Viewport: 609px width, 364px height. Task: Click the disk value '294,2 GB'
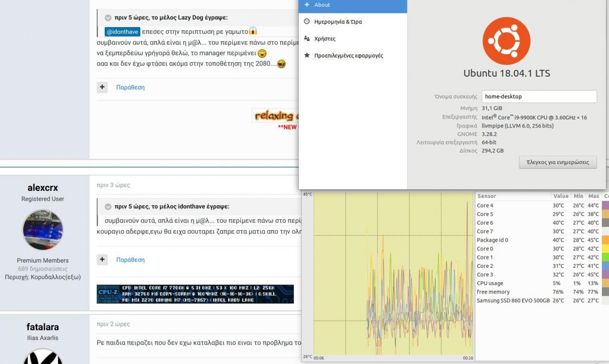coord(492,151)
